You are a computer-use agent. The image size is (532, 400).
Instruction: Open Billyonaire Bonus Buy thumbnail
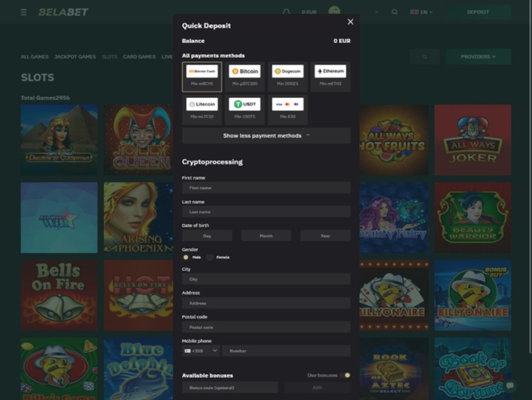[x=473, y=295]
